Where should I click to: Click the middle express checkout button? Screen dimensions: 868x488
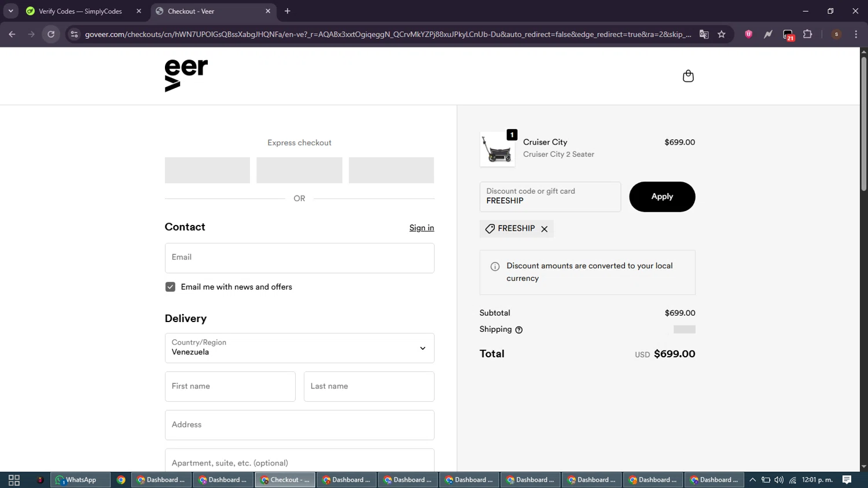point(299,170)
